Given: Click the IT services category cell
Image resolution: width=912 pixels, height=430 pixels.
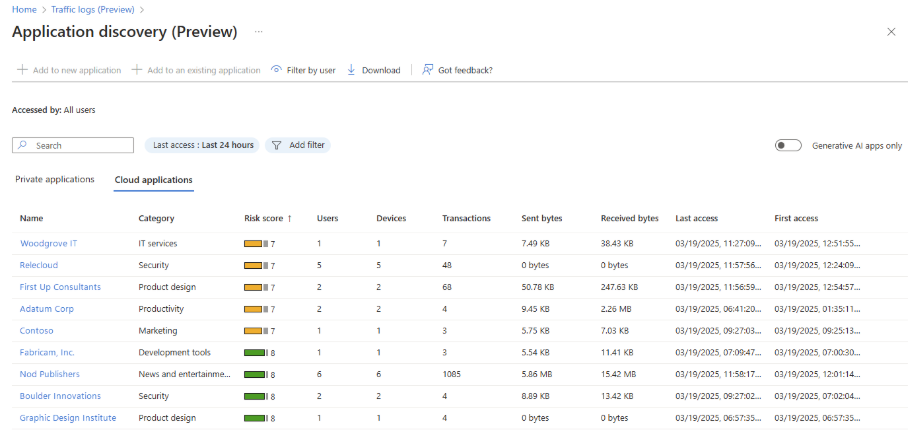Looking at the screenshot, I should pyautogui.click(x=158, y=243).
